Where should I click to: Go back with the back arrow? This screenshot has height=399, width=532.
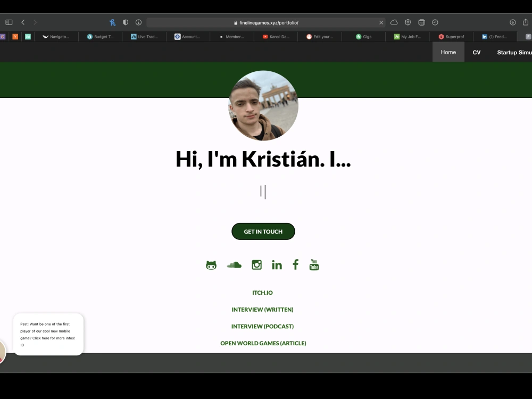click(23, 22)
